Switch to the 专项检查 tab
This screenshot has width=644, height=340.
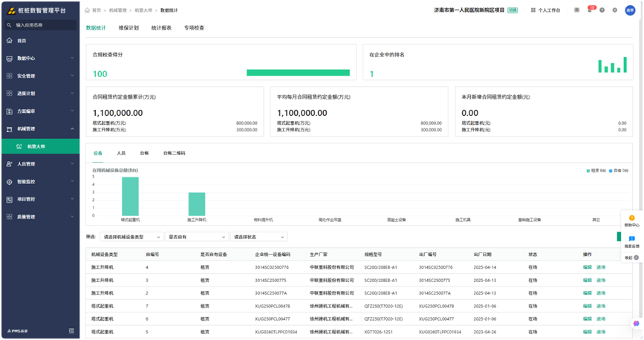194,28
